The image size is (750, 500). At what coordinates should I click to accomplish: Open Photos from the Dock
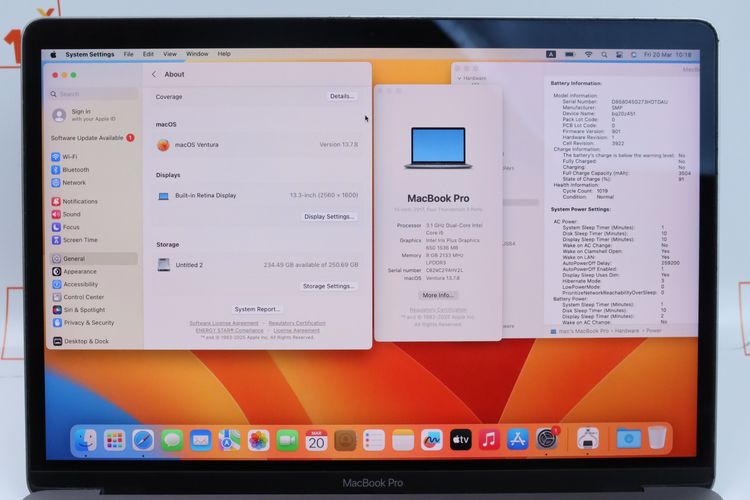[x=258, y=440]
